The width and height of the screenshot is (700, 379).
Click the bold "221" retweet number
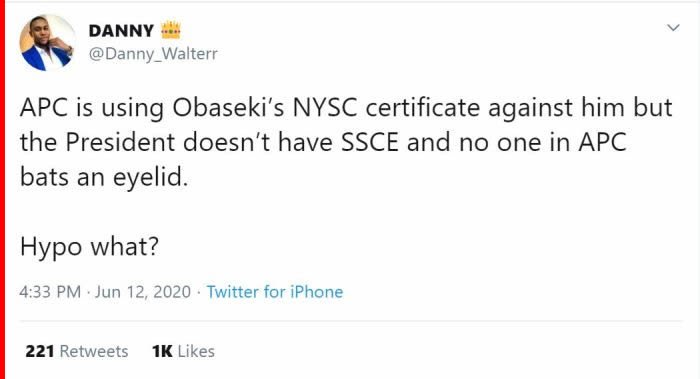pyautogui.click(x=40, y=351)
